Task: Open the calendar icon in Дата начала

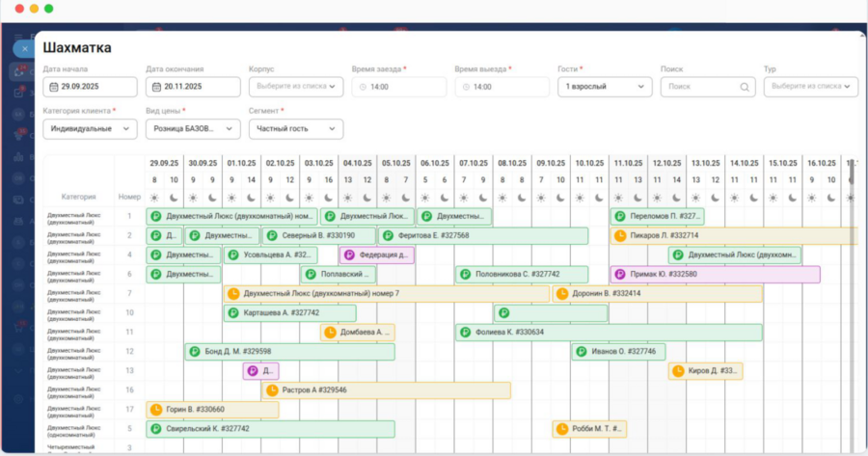Action: coord(54,87)
